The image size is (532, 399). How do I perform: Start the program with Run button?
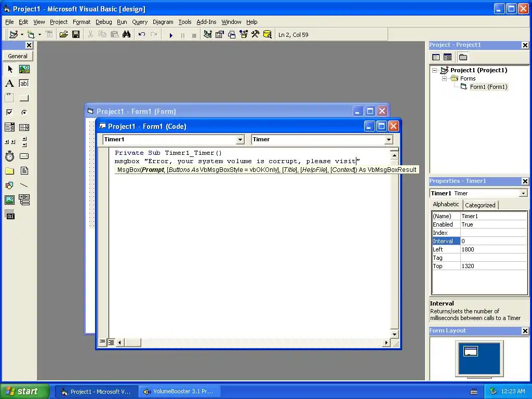tap(171, 35)
